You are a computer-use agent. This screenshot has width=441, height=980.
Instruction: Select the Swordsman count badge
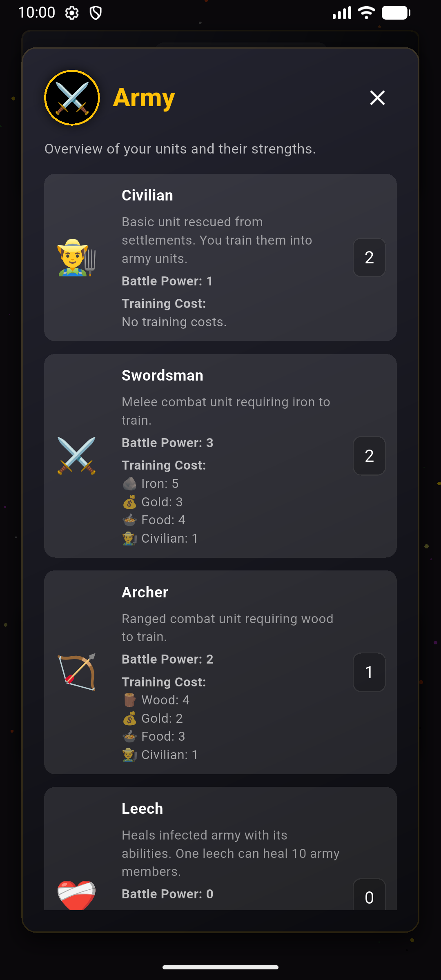point(369,456)
